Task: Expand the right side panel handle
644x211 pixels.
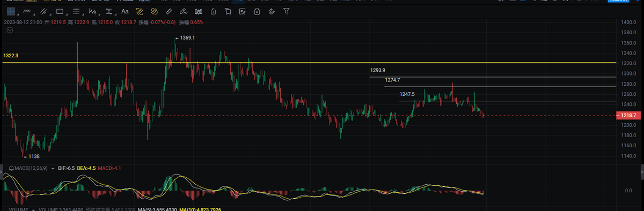Action: point(642,171)
